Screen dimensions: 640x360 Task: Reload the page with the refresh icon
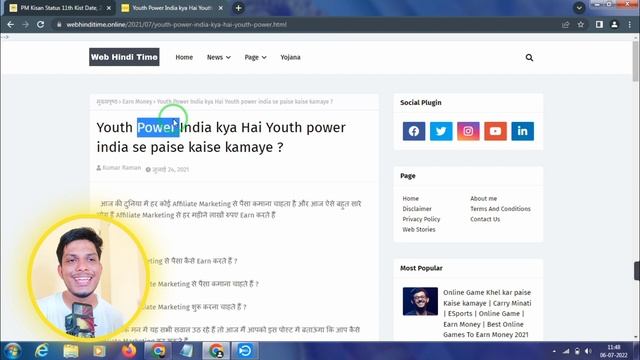(x=40, y=24)
